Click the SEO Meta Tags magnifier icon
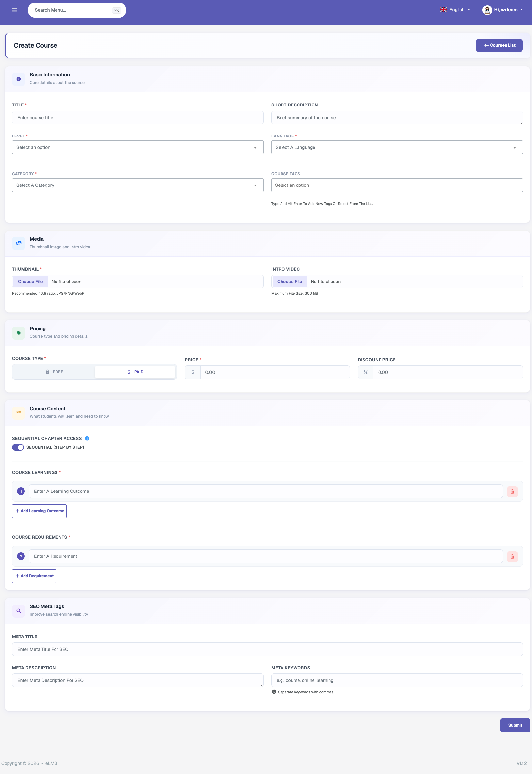Viewport: 532px width, 774px height. tap(19, 611)
